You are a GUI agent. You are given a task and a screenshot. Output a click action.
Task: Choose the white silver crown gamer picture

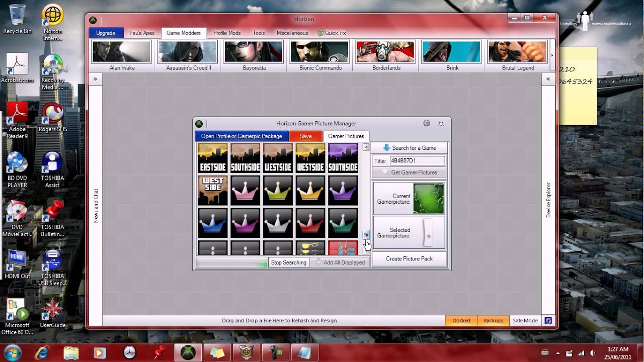click(x=278, y=223)
